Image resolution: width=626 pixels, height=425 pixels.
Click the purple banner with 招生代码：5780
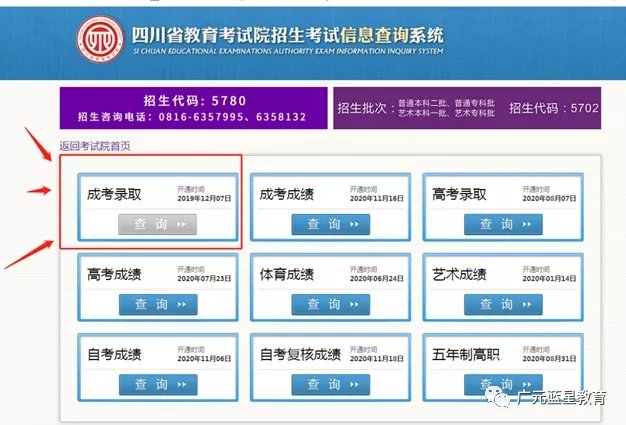(x=194, y=108)
